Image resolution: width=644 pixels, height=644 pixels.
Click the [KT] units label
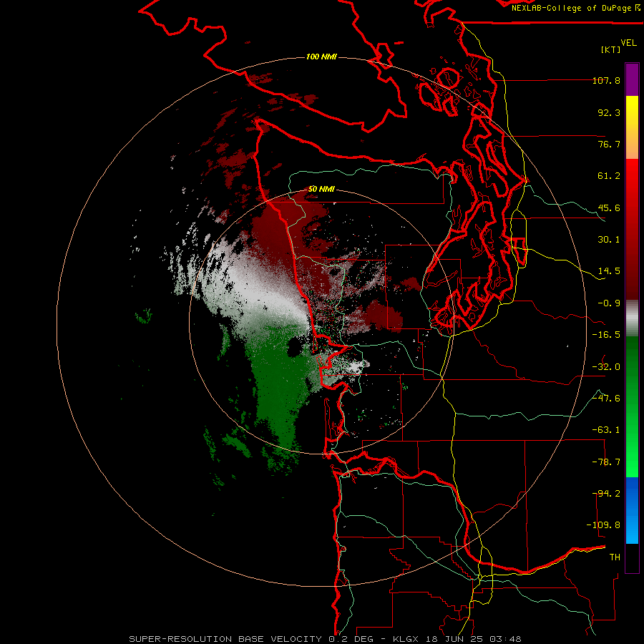coord(610,49)
